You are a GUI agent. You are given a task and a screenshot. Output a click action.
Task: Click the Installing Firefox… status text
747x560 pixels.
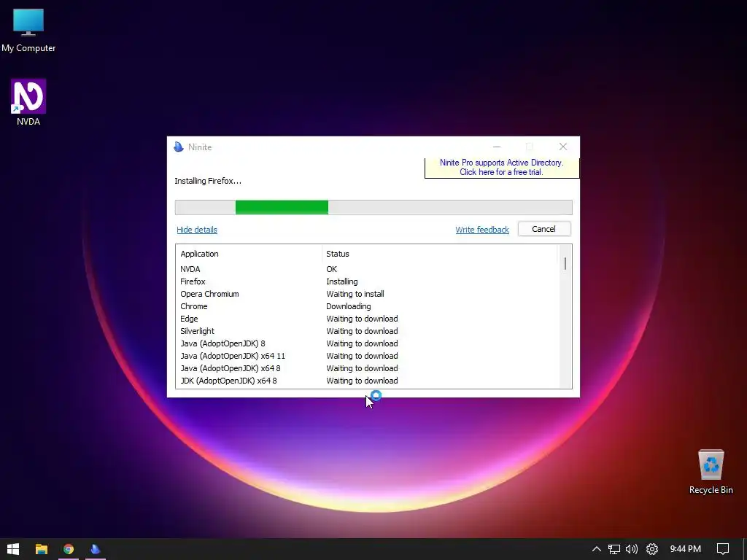tap(208, 181)
